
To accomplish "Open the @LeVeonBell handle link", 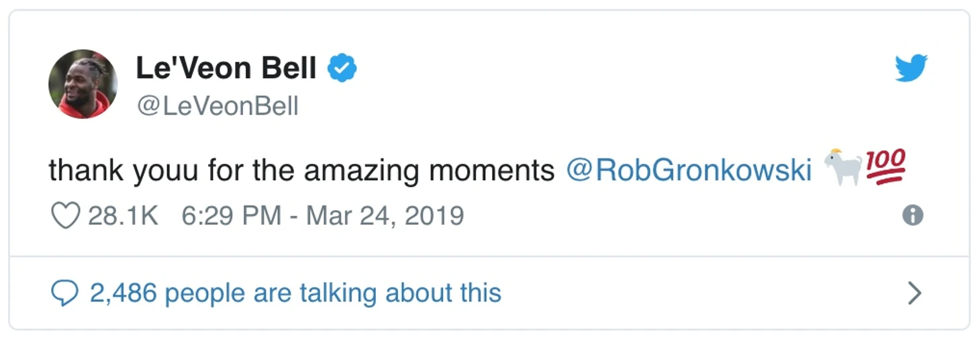I will [217, 107].
